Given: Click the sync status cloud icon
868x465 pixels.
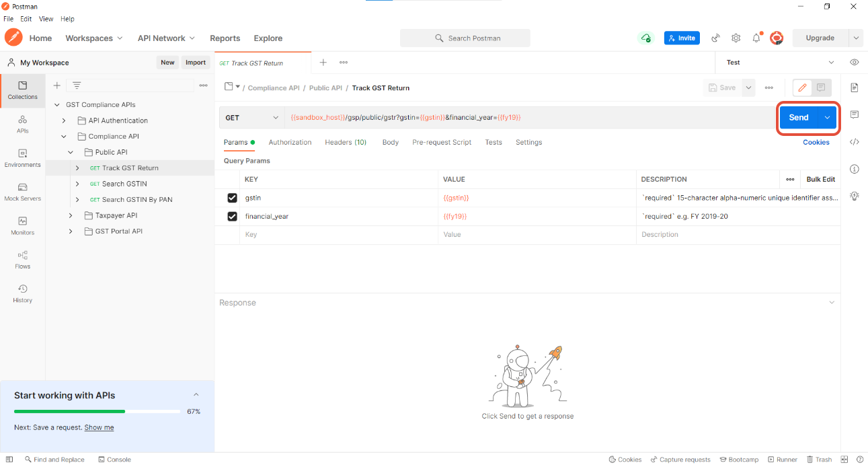Looking at the screenshot, I should [x=646, y=38].
